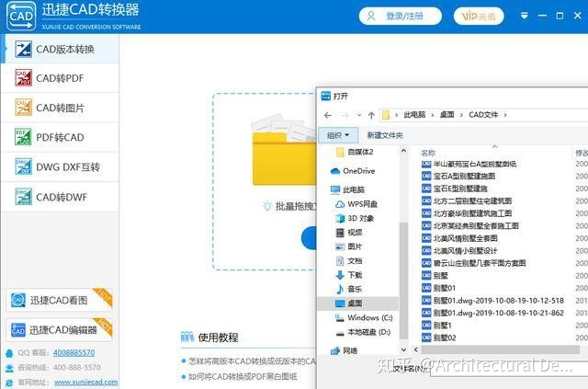Image resolution: width=588 pixels, height=389 pixels.
Task: Open the CAD转PDF conversion option
Action: (60, 78)
